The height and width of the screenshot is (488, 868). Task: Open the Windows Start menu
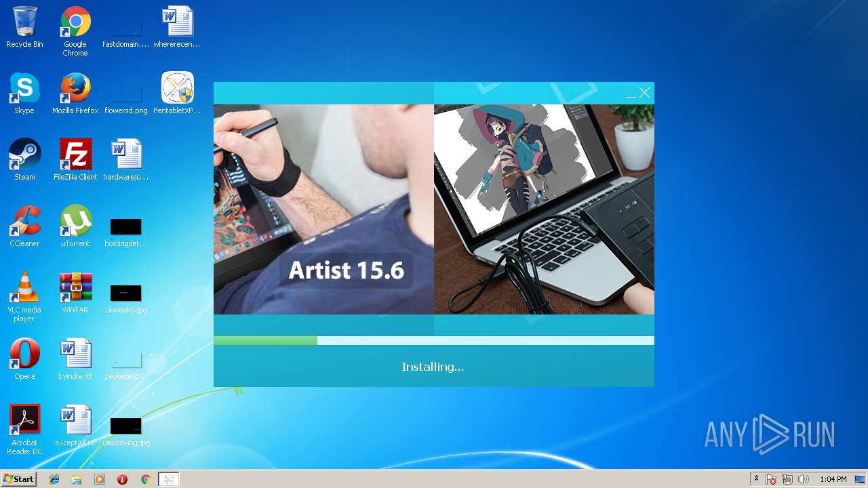point(18,479)
